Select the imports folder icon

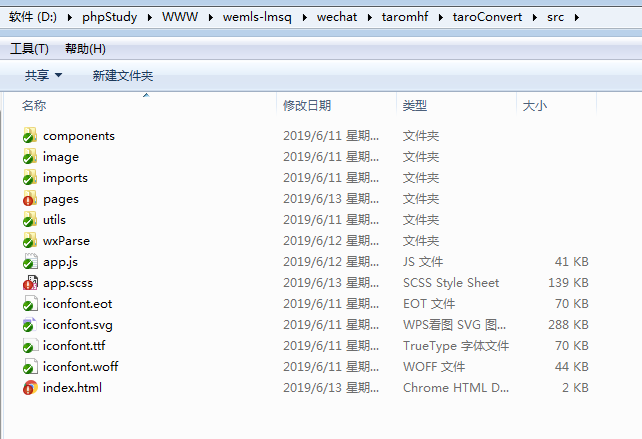pyautogui.click(x=30, y=178)
